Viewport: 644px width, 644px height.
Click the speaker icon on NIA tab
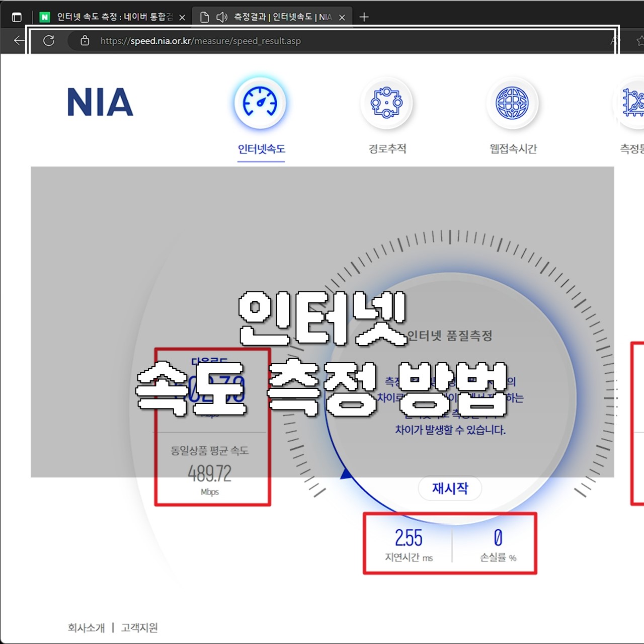pos(222,17)
